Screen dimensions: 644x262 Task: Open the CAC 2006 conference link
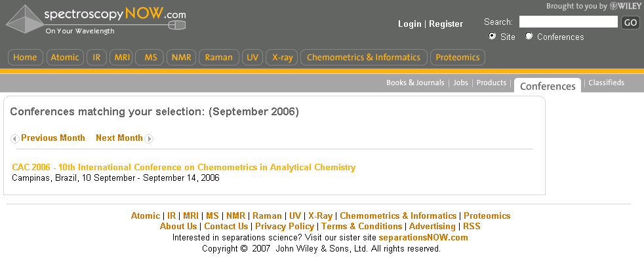click(184, 167)
